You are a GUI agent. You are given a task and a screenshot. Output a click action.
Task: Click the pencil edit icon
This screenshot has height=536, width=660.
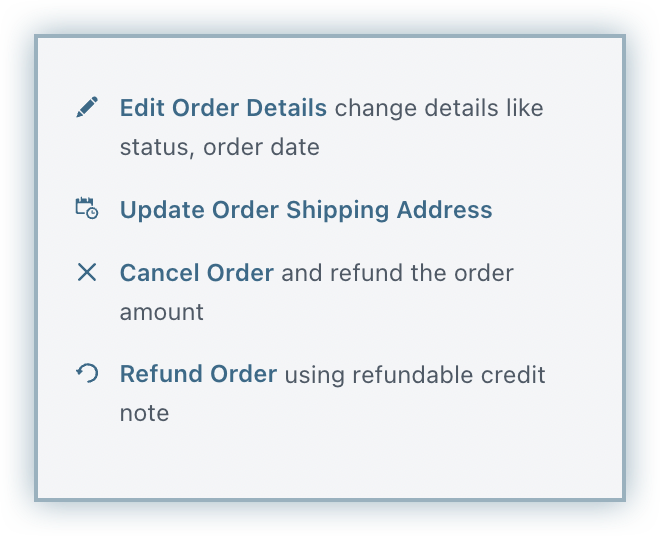point(87,107)
